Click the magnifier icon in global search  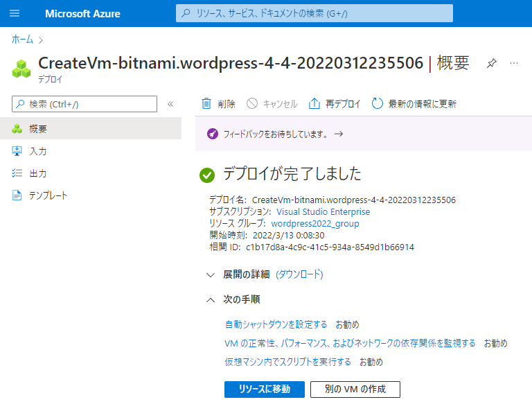(x=186, y=13)
